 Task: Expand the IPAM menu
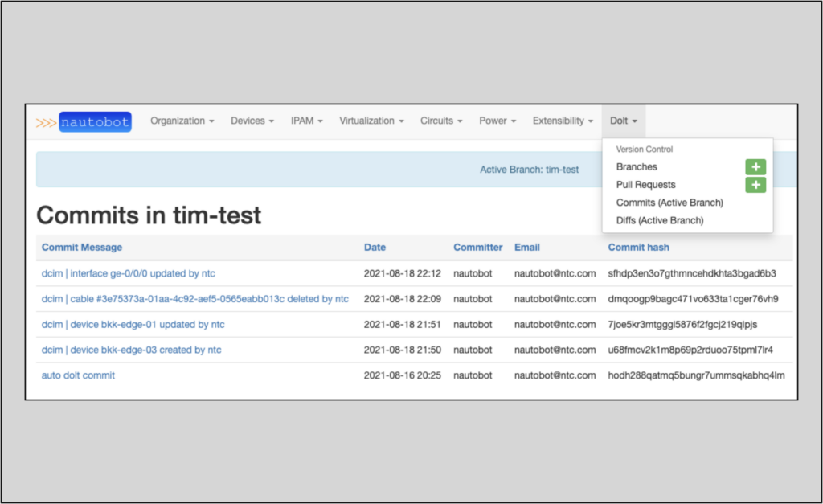click(306, 121)
